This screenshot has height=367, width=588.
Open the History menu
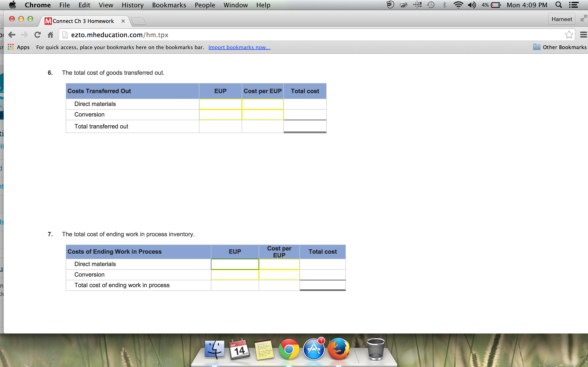(x=133, y=5)
